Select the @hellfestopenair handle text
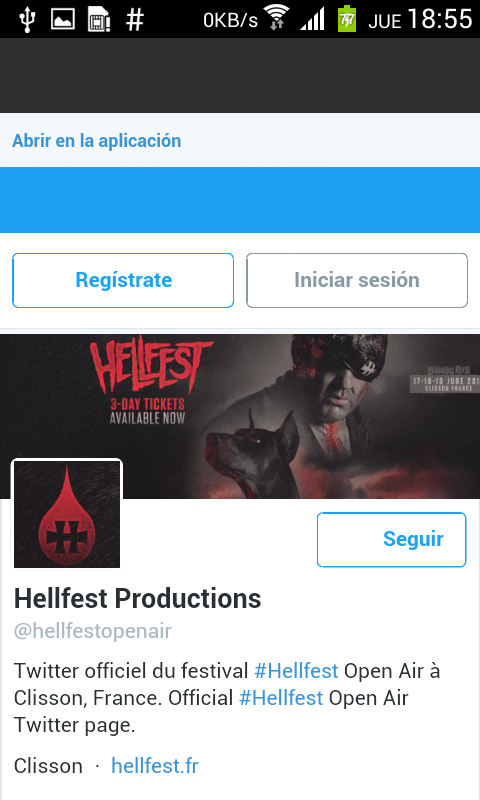480x800 pixels. coord(92,631)
